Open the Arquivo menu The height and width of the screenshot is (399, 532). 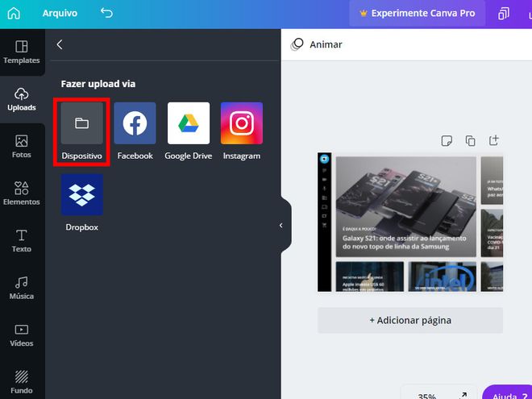click(60, 13)
